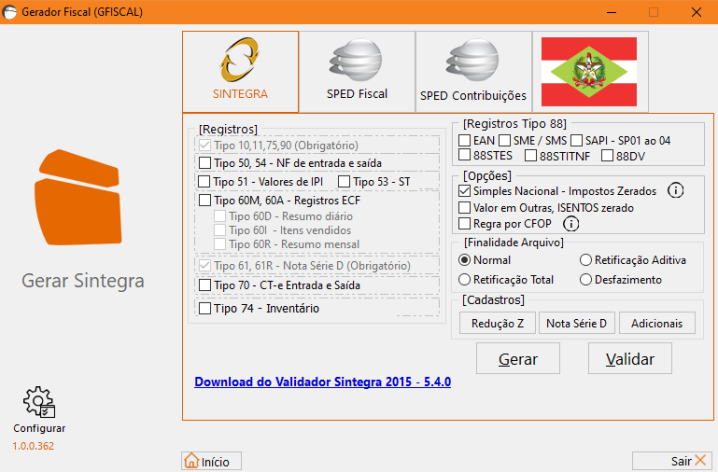Select Retificação Total option
This screenshot has height=472, width=718.
click(x=464, y=279)
